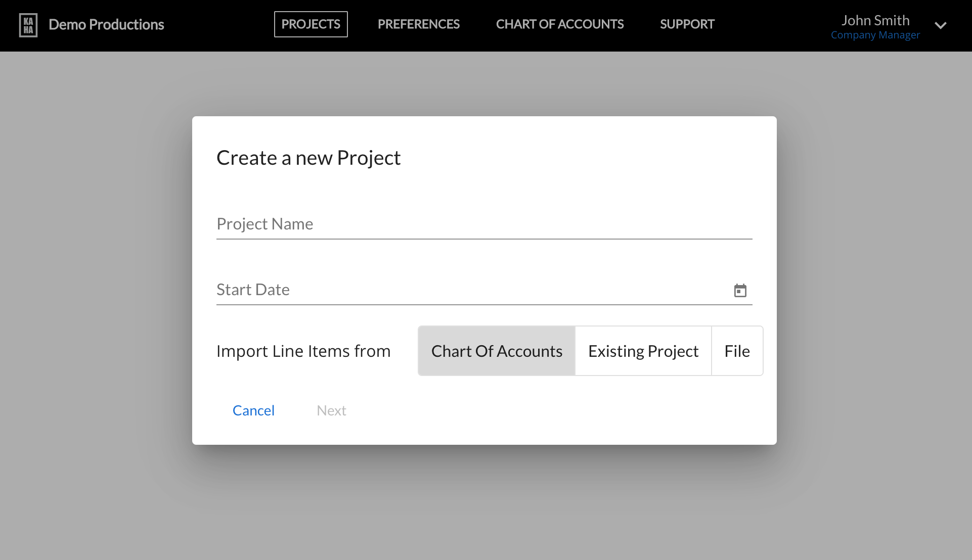This screenshot has width=972, height=560.
Task: Go to PREFERENCES in the top bar
Action: point(418,24)
